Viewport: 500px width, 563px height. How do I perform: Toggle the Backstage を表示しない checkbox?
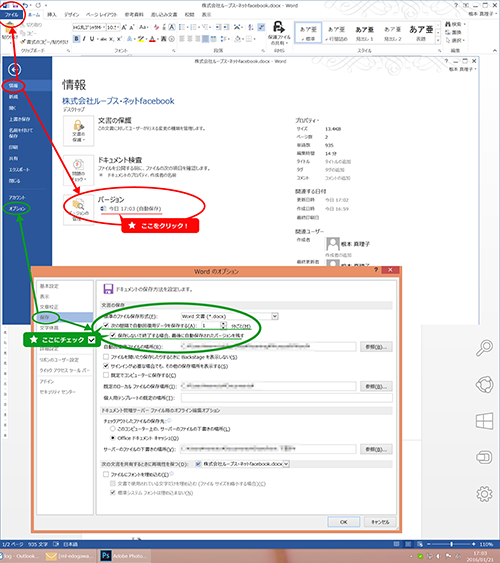click(106, 357)
